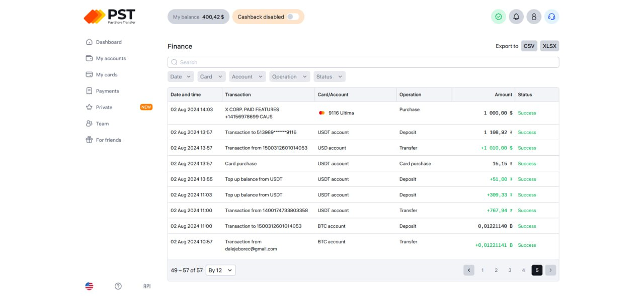
Task: Expand the Date filter dropdown
Action: coord(181,77)
